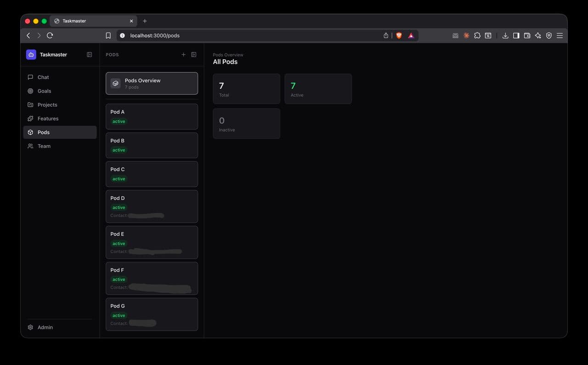The width and height of the screenshot is (588, 365).
Task: Toggle the Pods panel layout view
Action: pos(193,54)
